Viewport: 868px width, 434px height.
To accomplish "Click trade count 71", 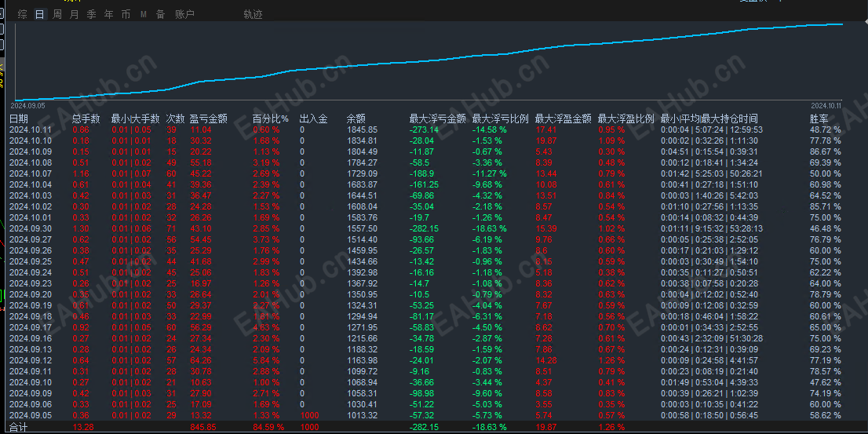I will [170, 228].
